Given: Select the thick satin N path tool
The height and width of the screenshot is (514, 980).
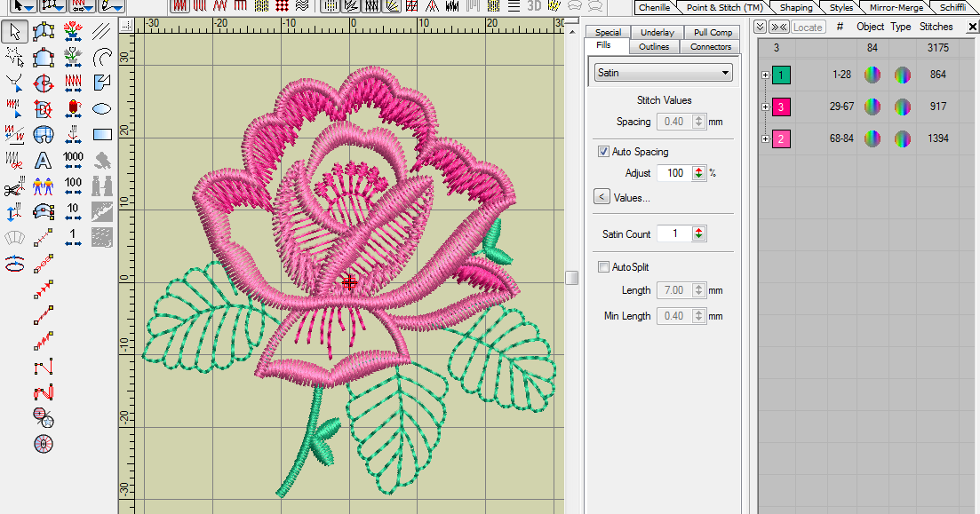Looking at the screenshot, I should pos(44,392).
